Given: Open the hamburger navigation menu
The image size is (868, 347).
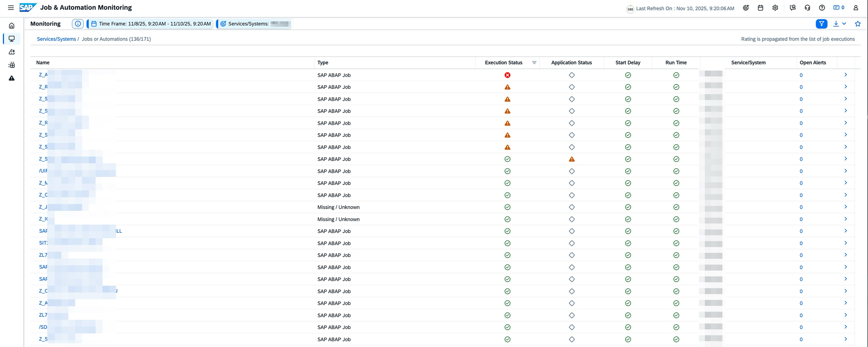Looking at the screenshot, I should (x=11, y=8).
